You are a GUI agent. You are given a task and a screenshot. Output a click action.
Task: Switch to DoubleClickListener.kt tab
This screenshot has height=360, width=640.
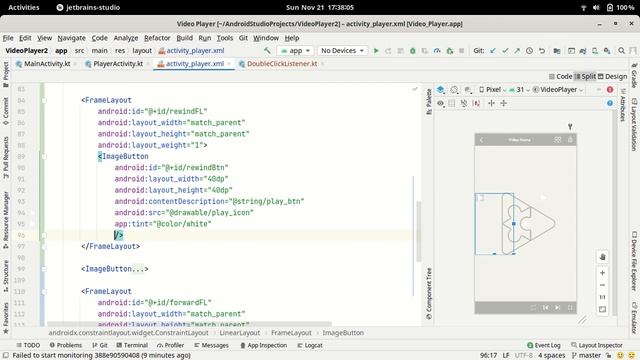click(282, 64)
